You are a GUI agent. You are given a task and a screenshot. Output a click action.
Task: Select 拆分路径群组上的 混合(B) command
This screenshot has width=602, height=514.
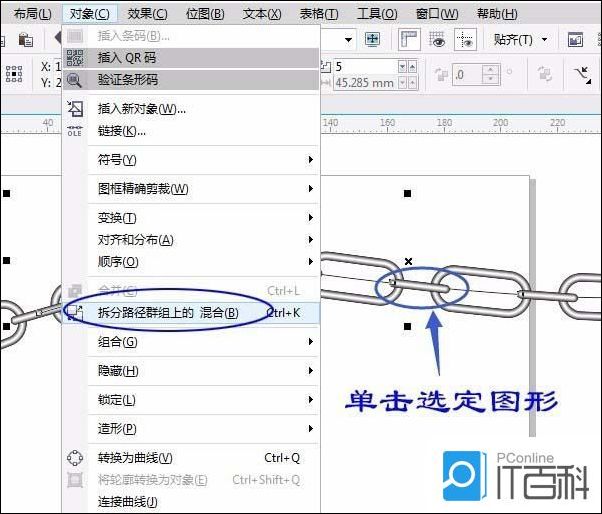pyautogui.click(x=191, y=313)
